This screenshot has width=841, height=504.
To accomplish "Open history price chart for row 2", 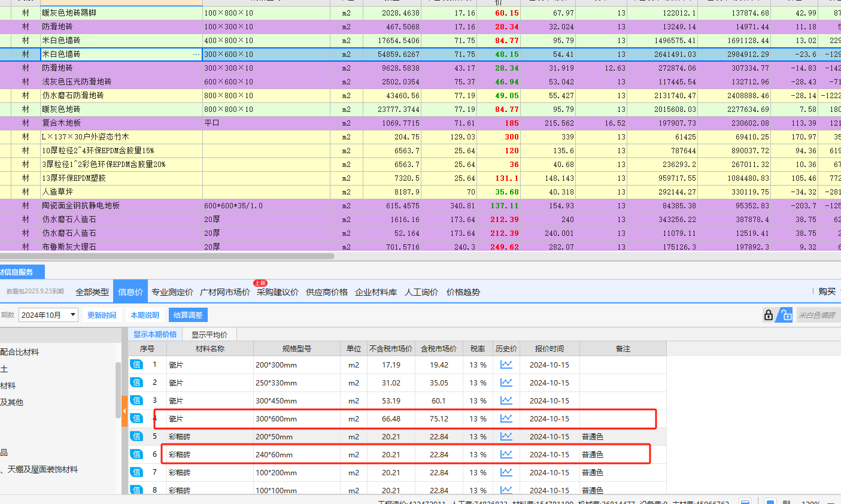I will coord(506,382).
